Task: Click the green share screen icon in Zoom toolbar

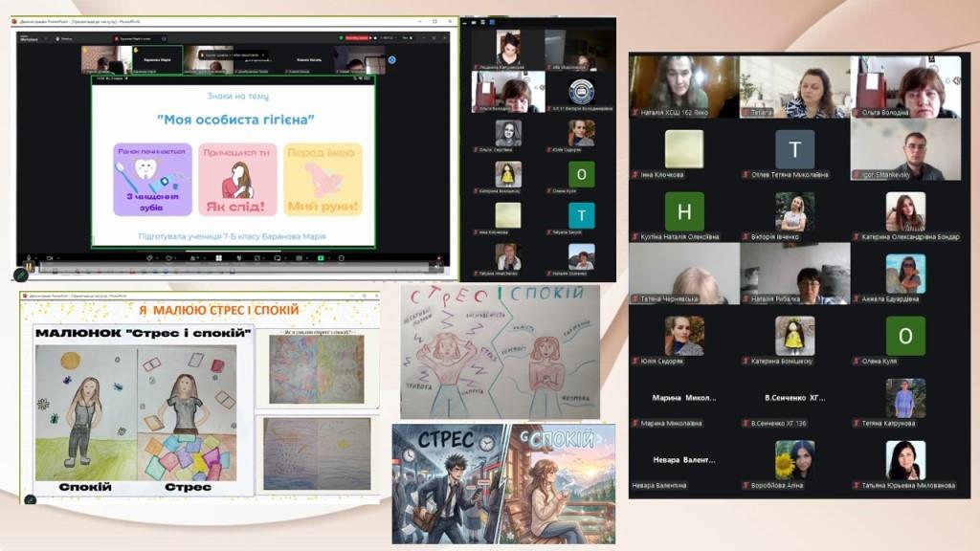Action: pyautogui.click(x=321, y=257)
